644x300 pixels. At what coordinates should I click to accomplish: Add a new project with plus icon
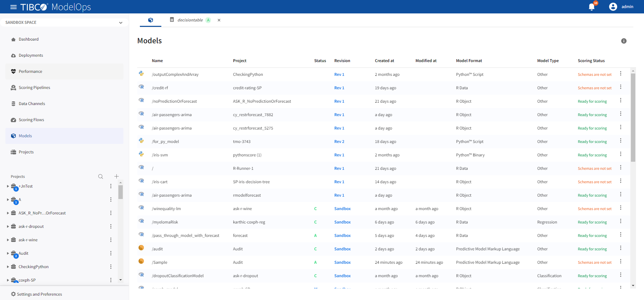[x=116, y=177]
